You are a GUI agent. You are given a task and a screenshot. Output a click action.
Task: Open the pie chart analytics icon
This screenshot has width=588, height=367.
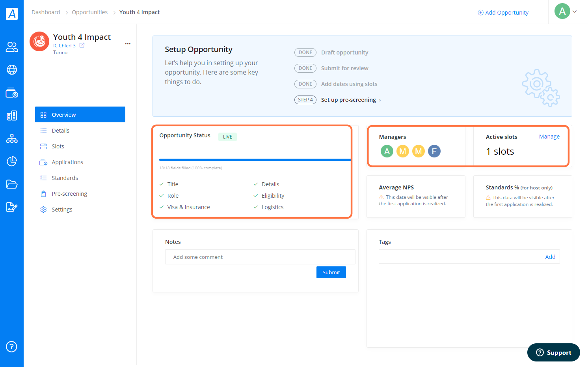[12, 161]
